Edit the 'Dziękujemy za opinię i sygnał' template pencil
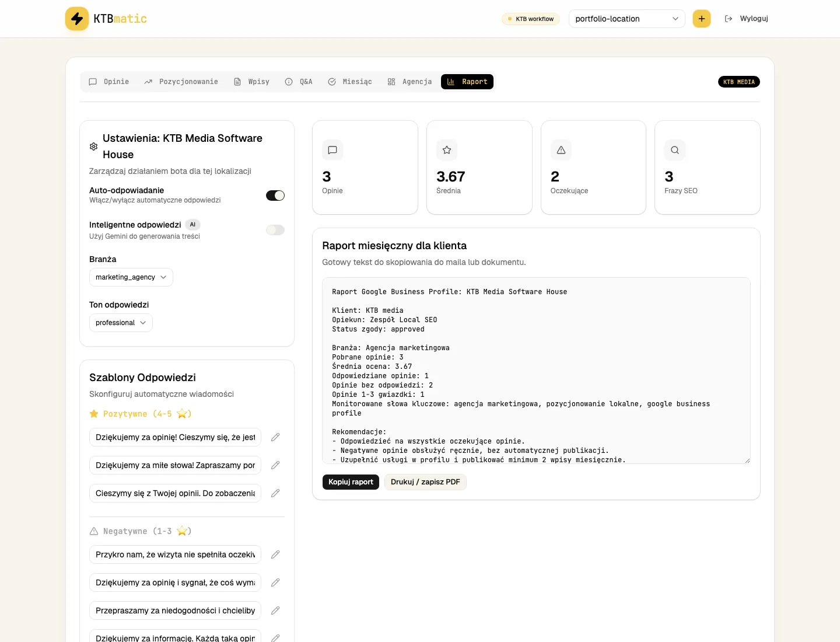Image resolution: width=840 pixels, height=642 pixels. (x=275, y=582)
